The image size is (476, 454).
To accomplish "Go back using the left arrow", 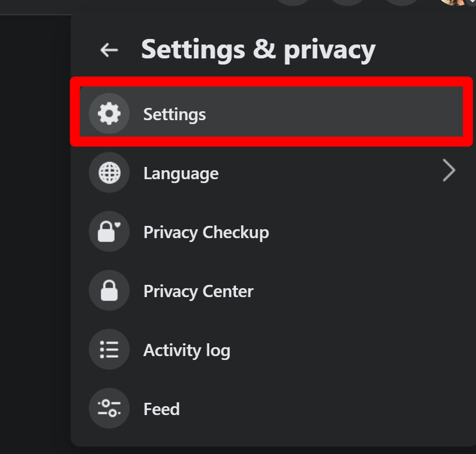I will (109, 50).
